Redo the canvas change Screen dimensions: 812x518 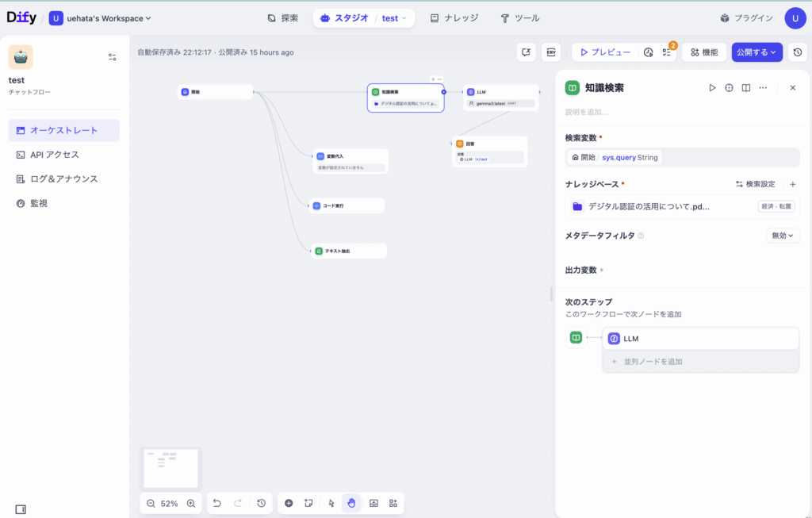pos(238,503)
